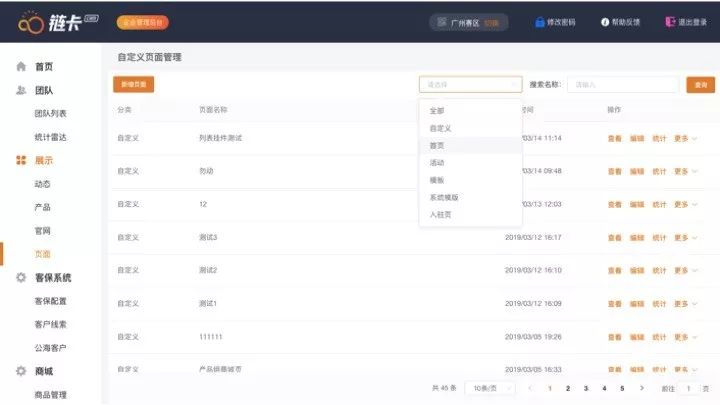Click the 搜索名称 text input field
720x405 pixels.
click(x=622, y=85)
